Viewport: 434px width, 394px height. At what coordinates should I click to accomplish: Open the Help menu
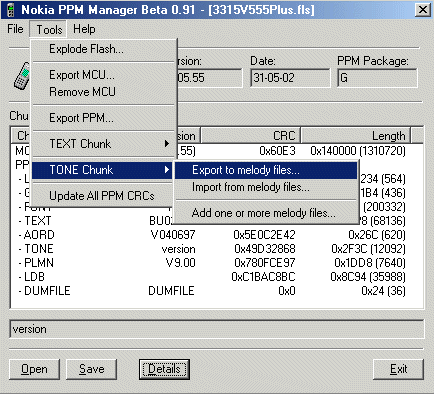pos(84,29)
